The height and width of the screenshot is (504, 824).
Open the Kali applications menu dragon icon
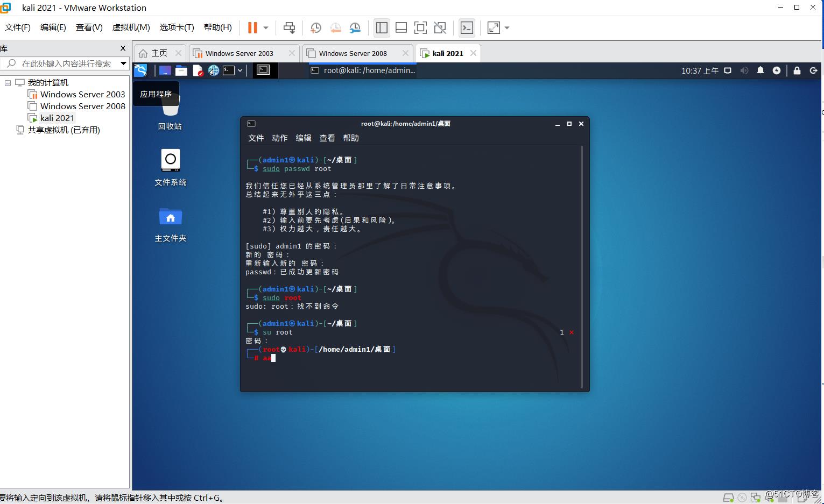140,70
